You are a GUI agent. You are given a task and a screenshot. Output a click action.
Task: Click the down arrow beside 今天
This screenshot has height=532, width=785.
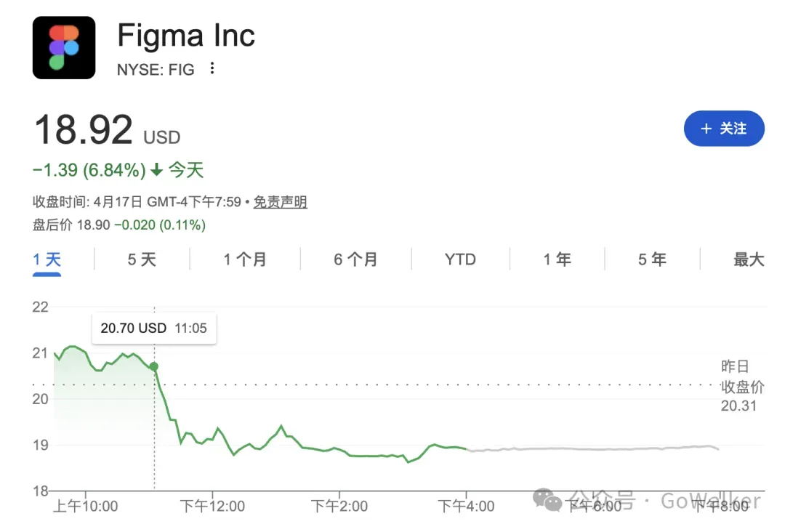[157, 171]
